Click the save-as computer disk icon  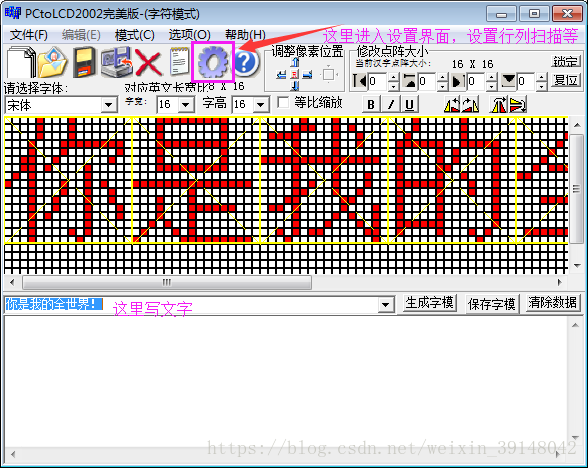point(117,62)
